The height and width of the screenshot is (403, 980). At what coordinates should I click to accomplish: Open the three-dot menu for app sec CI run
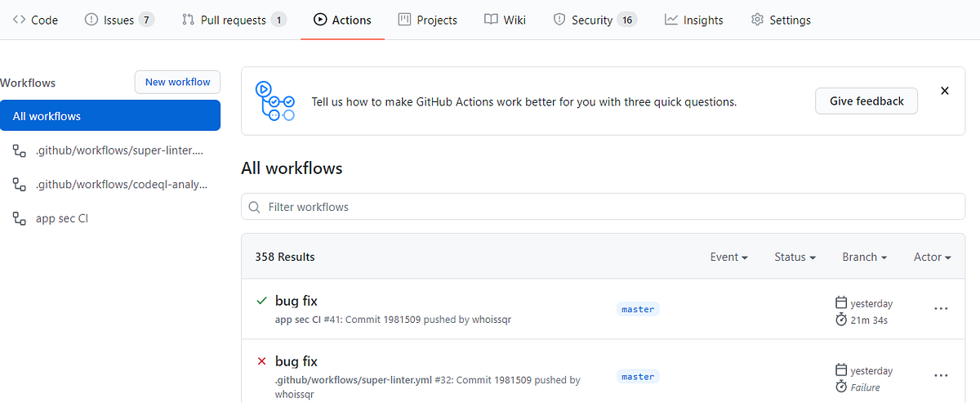(x=941, y=309)
